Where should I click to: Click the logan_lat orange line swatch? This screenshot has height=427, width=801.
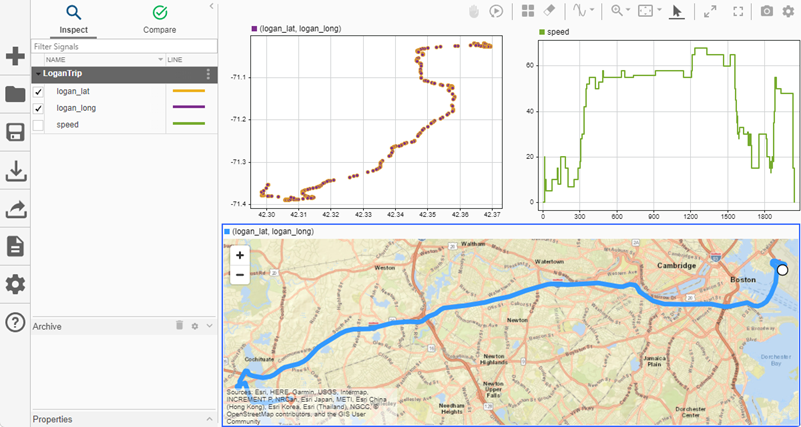(189, 91)
